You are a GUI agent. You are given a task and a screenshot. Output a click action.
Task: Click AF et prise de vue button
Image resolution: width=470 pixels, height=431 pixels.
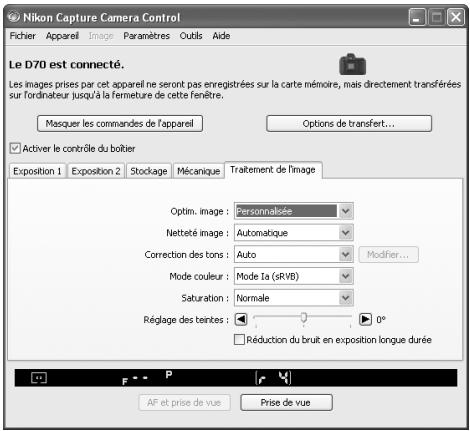click(184, 403)
